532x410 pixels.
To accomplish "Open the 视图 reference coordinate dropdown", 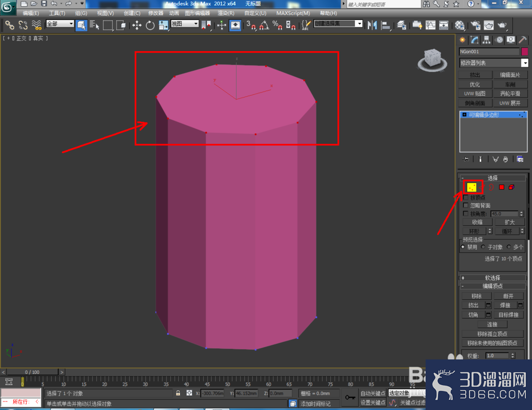I will [185, 24].
